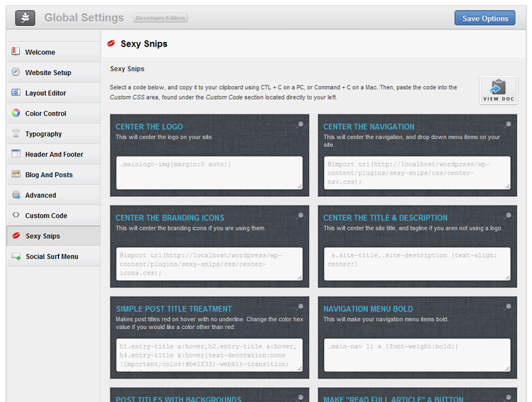Viewport: 532px width, 402px height.
Task: Click resize handle of Center The Logo textarea
Action: [x=300, y=186]
